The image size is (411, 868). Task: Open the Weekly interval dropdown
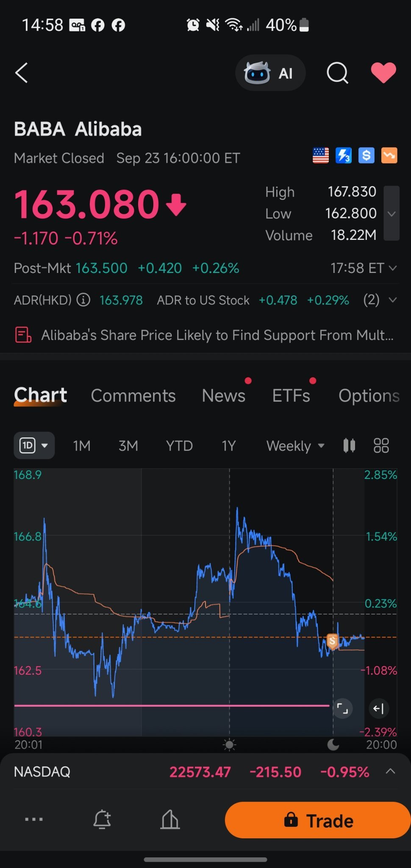(x=295, y=446)
